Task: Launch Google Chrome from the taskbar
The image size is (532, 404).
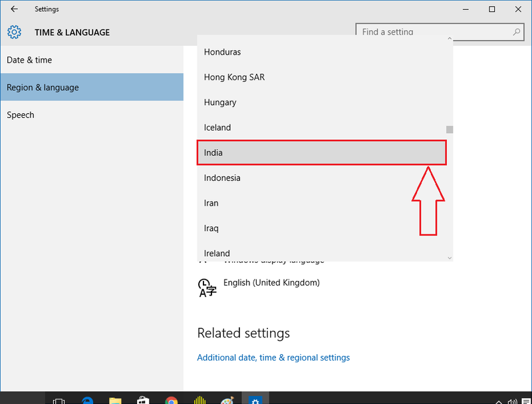Action: pyautogui.click(x=172, y=401)
